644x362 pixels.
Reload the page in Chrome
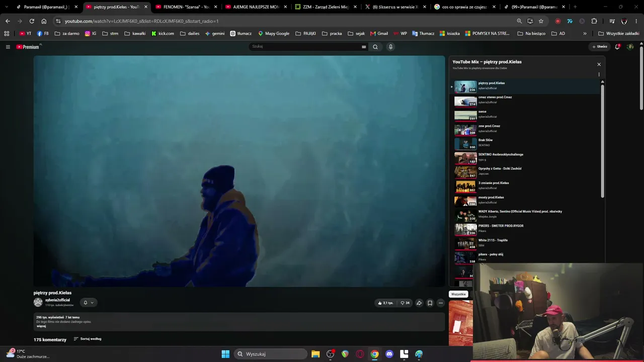pyautogui.click(x=32, y=21)
